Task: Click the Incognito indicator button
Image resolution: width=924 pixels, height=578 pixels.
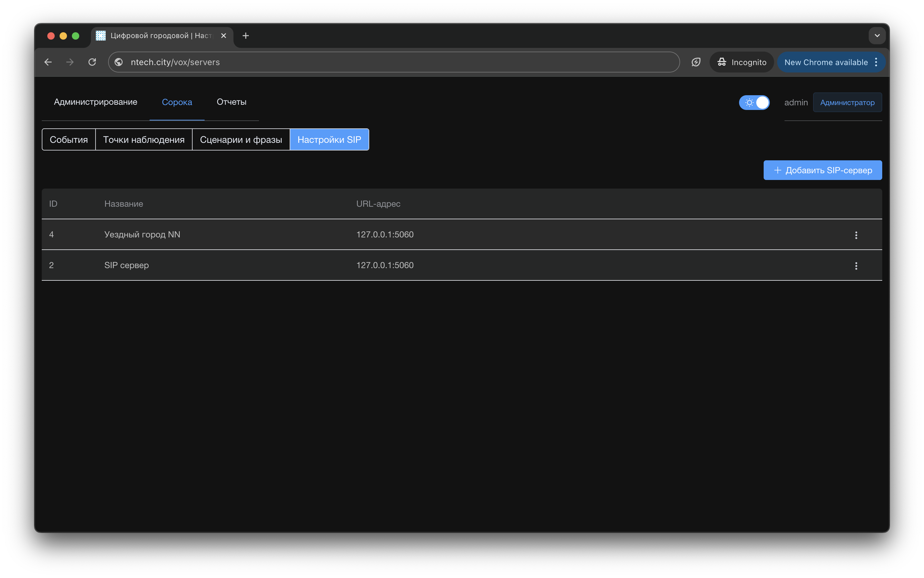Action: pyautogui.click(x=741, y=62)
